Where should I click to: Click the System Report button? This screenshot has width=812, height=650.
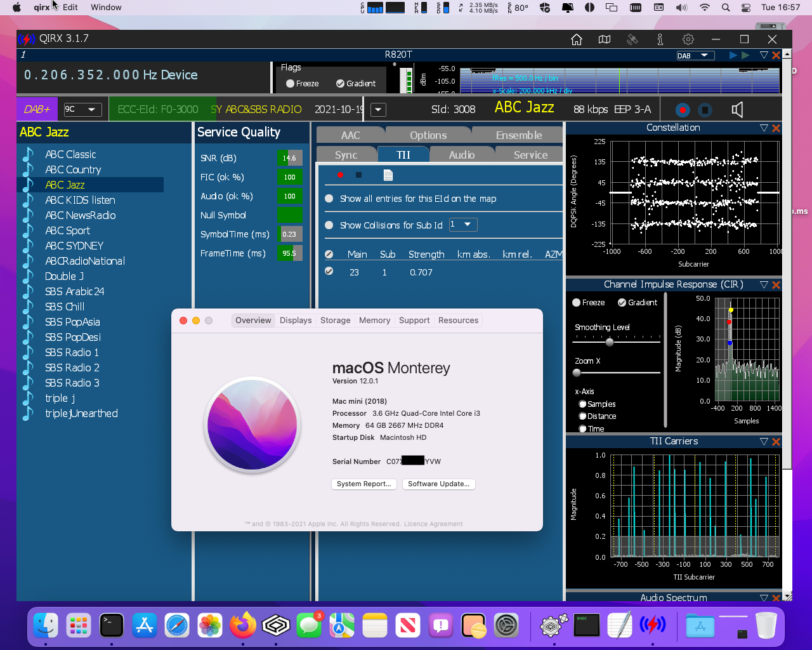364,484
